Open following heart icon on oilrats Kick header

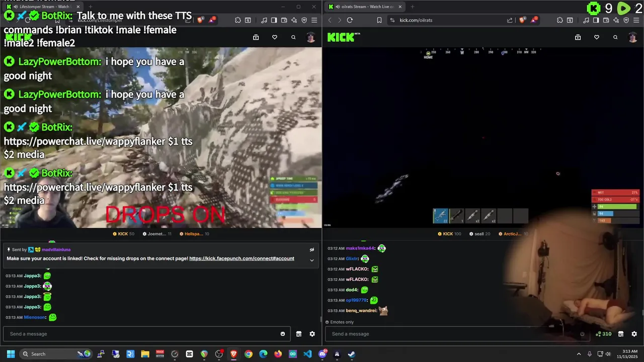pos(597,37)
